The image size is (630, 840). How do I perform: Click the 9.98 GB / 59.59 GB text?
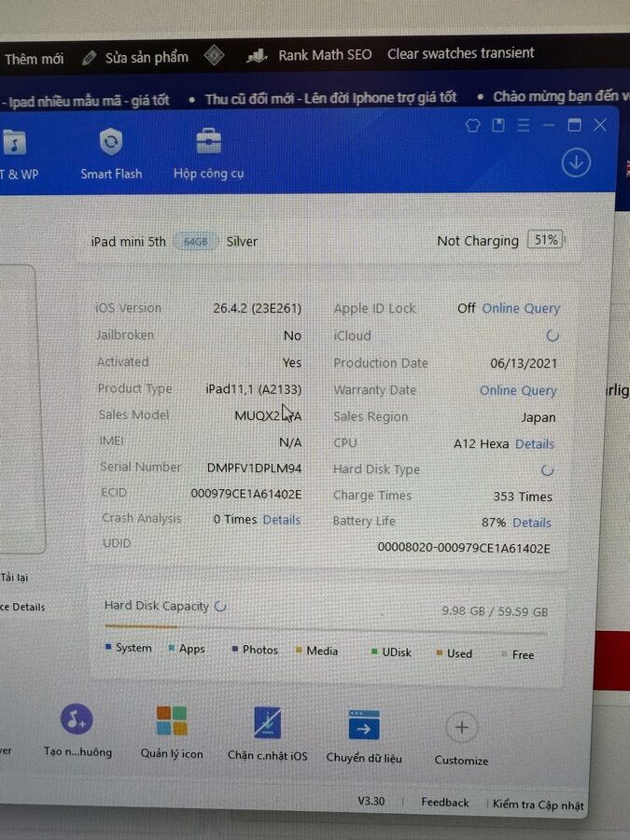(495, 611)
